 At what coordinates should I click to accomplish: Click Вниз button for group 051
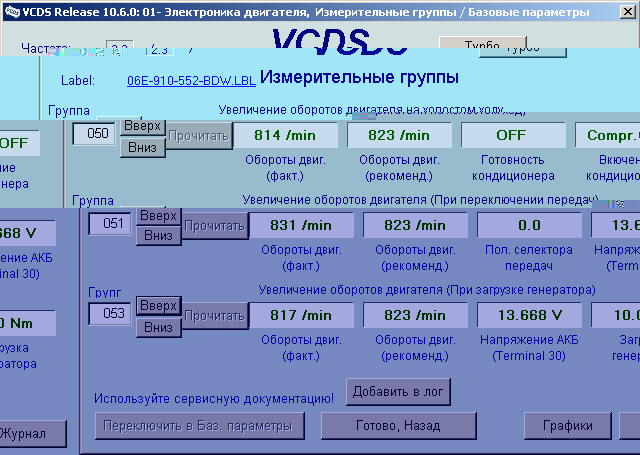pos(158,236)
